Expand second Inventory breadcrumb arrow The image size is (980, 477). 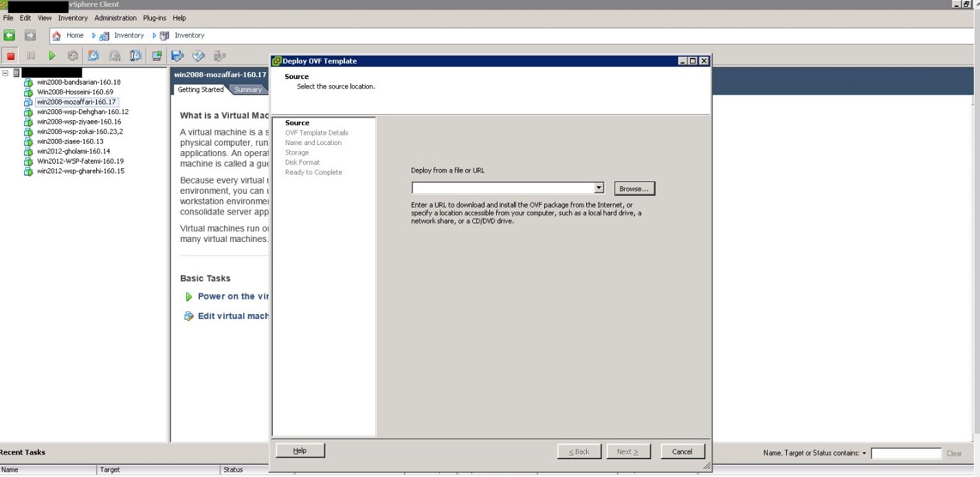coord(155,36)
